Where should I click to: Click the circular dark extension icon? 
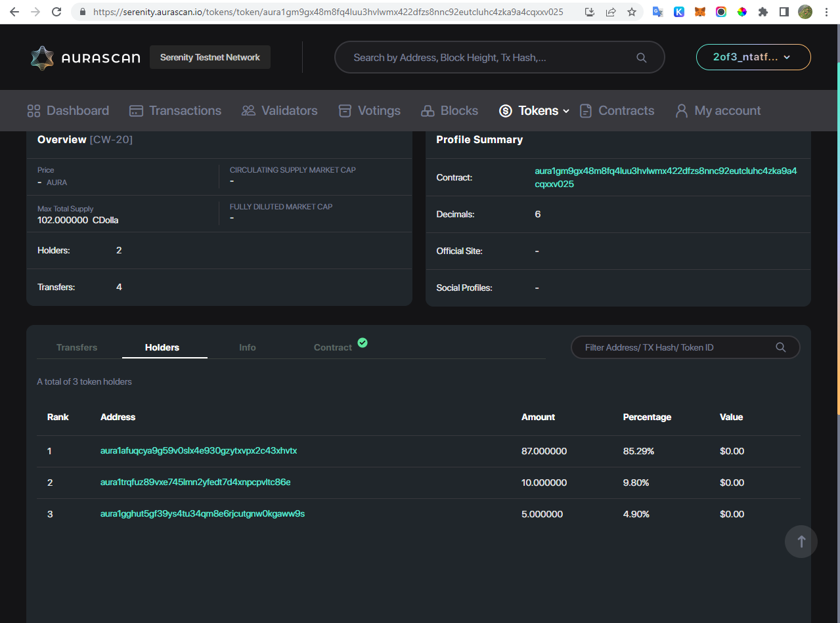pyautogui.click(x=721, y=12)
